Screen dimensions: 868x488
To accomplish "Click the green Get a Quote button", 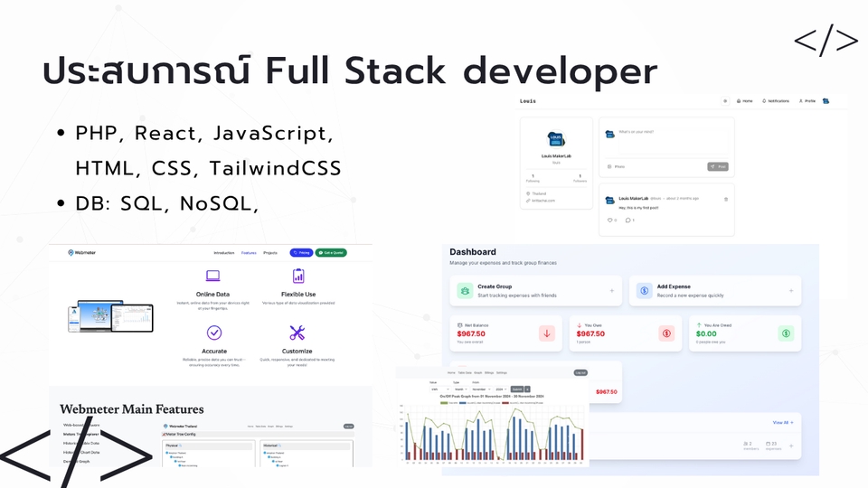I will point(331,253).
